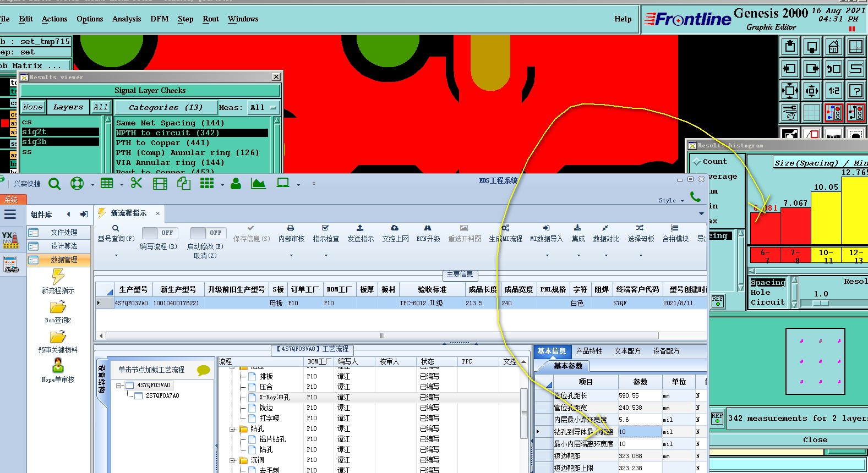Toggle the grid display icon
Viewport: 868px width, 473px height.
(x=812, y=113)
